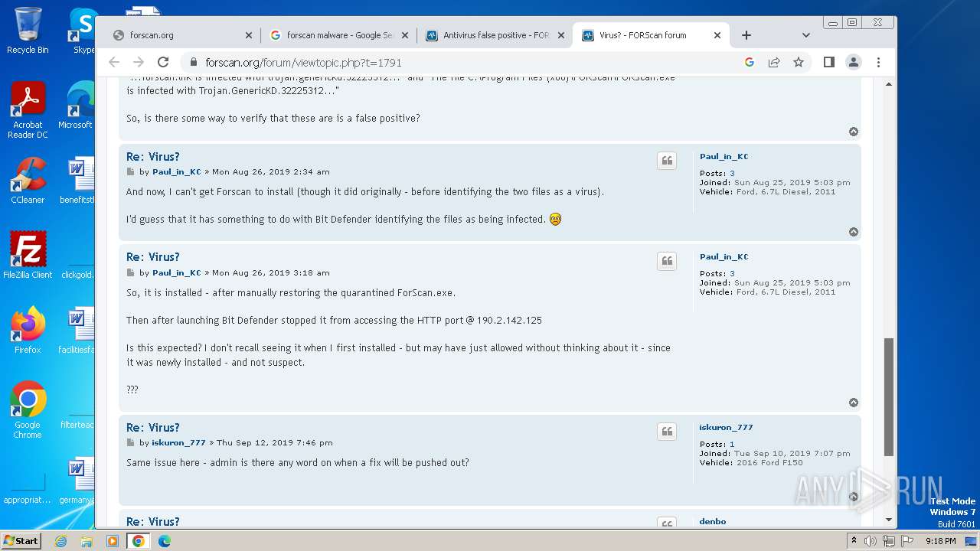View Paul_in_KC posts count 3 in 2:34 am post
The image size is (980, 551).
(732, 174)
